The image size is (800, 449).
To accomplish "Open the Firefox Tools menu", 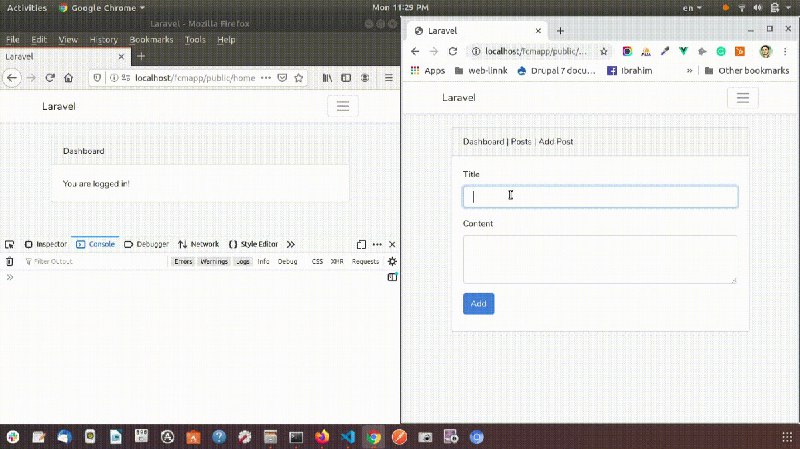I will coord(195,40).
